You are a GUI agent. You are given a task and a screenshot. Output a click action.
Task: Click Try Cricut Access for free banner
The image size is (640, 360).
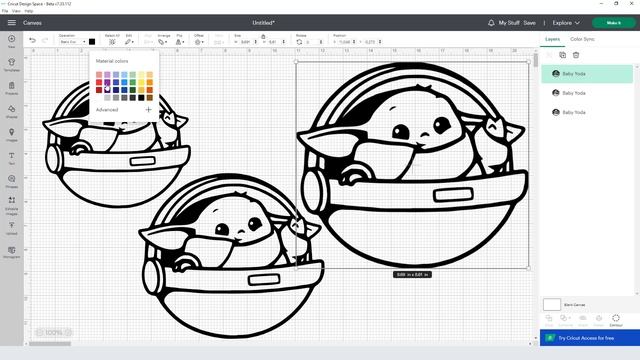[x=590, y=338]
